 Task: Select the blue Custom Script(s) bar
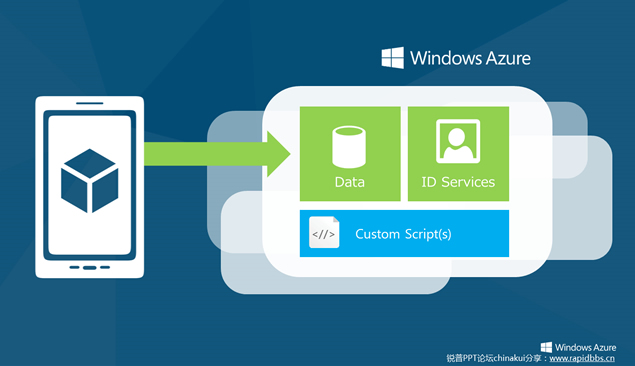tap(404, 233)
